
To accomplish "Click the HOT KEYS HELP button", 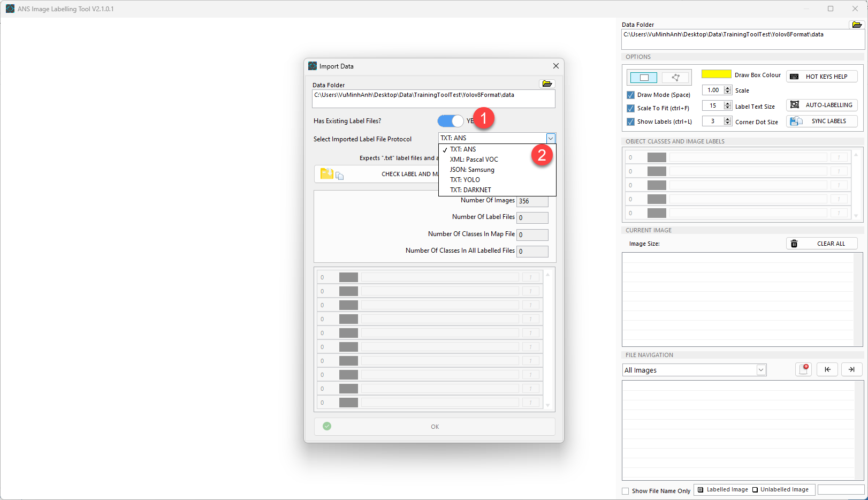I will click(821, 77).
